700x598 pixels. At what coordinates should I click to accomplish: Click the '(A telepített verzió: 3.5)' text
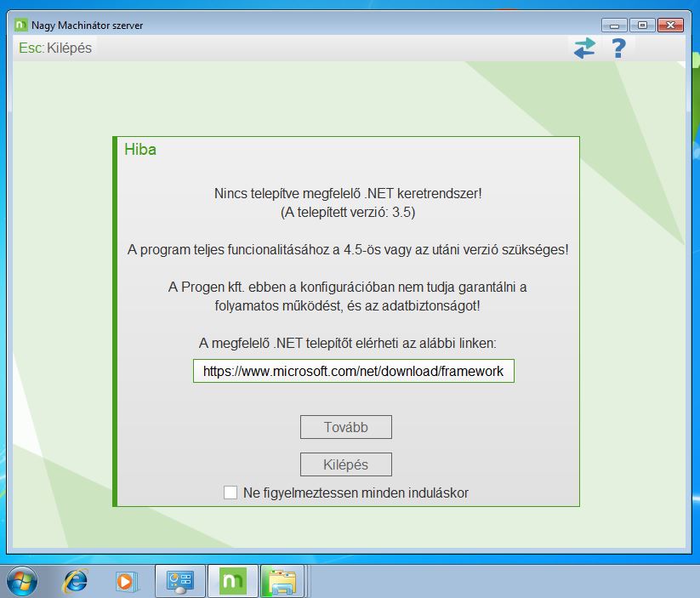(x=348, y=212)
